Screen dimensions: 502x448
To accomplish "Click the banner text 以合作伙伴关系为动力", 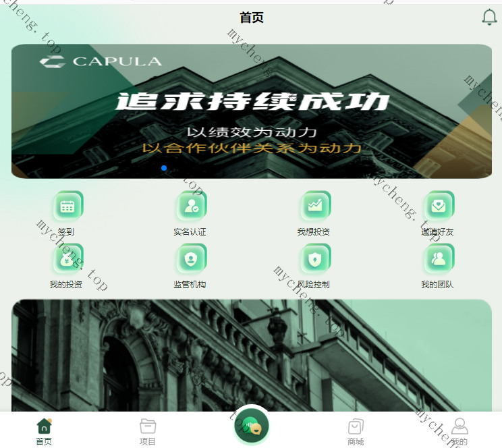I will pyautogui.click(x=252, y=148).
